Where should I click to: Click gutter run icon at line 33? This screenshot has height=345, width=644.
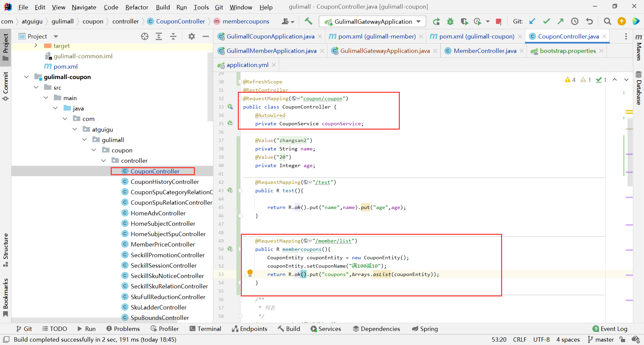(x=230, y=107)
